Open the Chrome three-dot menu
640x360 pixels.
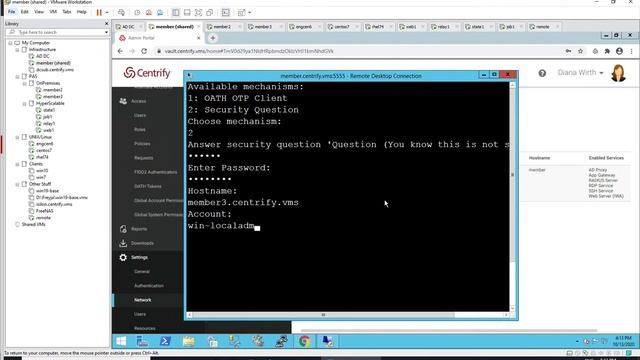pos(631,51)
